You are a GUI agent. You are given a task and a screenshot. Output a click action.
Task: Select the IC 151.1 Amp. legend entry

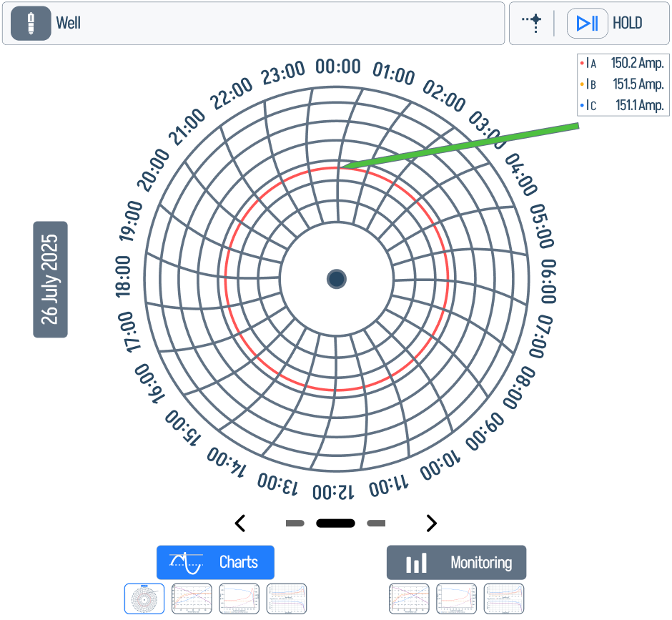pyautogui.click(x=623, y=105)
